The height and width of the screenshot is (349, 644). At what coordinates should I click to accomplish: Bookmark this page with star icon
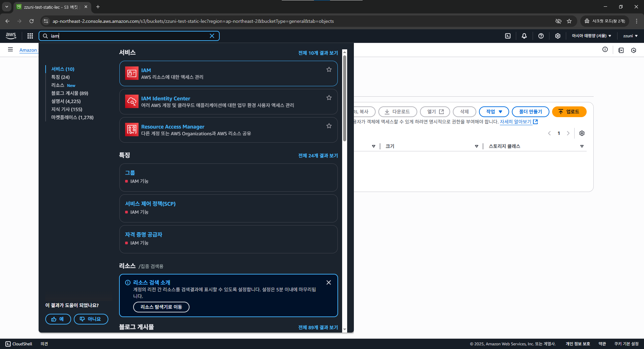pyautogui.click(x=569, y=21)
